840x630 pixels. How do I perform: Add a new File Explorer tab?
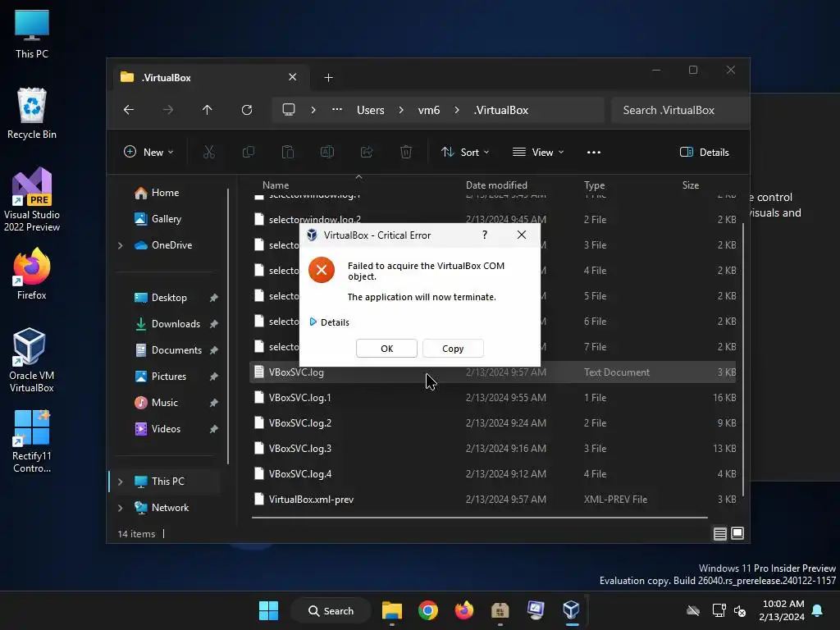[x=328, y=78]
